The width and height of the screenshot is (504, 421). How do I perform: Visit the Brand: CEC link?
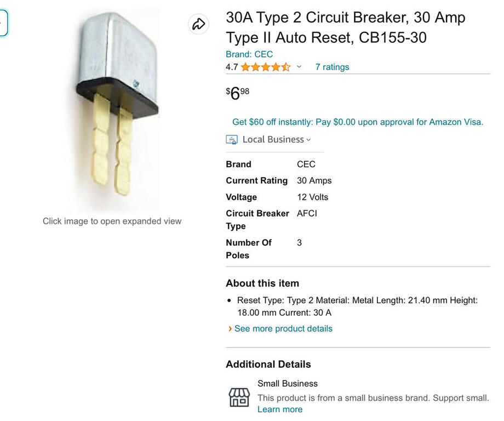[249, 54]
